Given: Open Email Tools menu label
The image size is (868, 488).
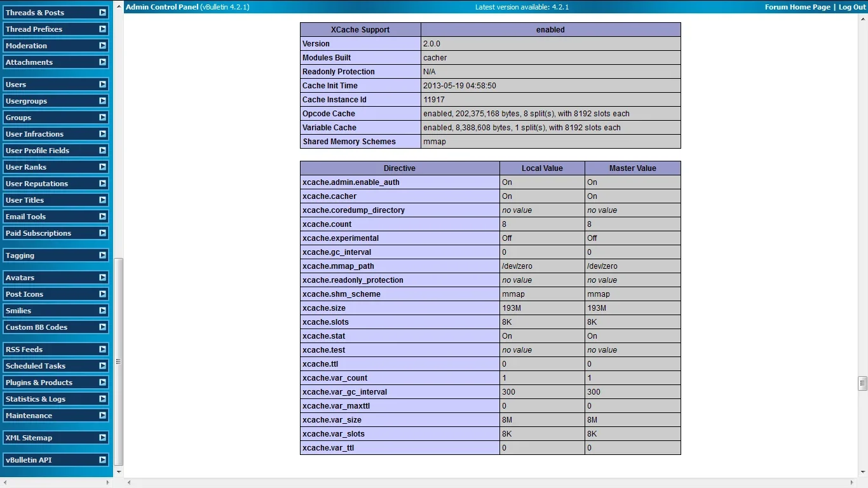Looking at the screenshot, I should [x=25, y=217].
